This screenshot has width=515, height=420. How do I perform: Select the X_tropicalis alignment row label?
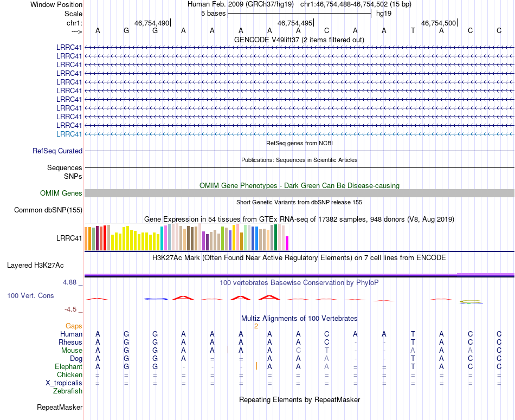pyautogui.click(x=64, y=383)
